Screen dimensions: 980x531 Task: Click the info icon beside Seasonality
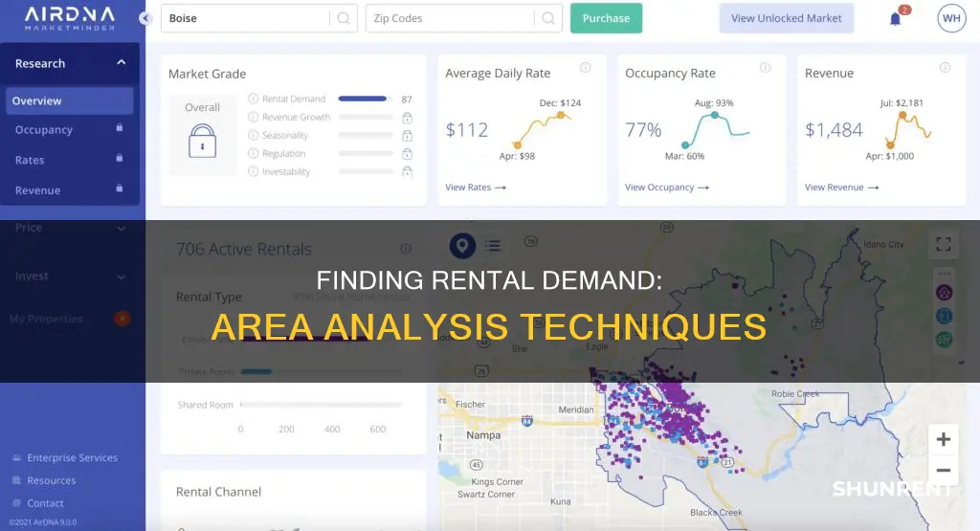pos(253,135)
